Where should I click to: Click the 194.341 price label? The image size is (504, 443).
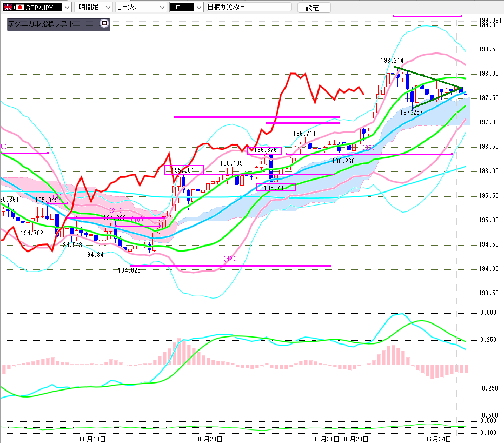coord(95,255)
